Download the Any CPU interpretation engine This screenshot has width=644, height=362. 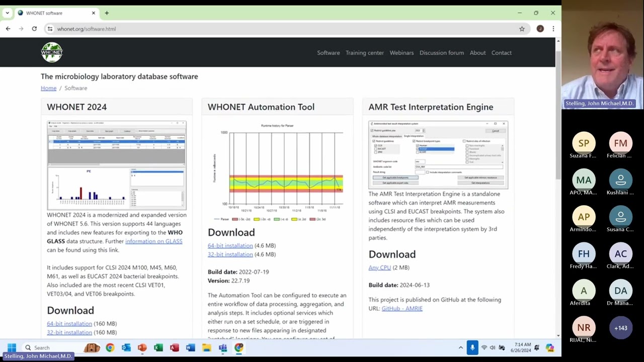pyautogui.click(x=379, y=267)
